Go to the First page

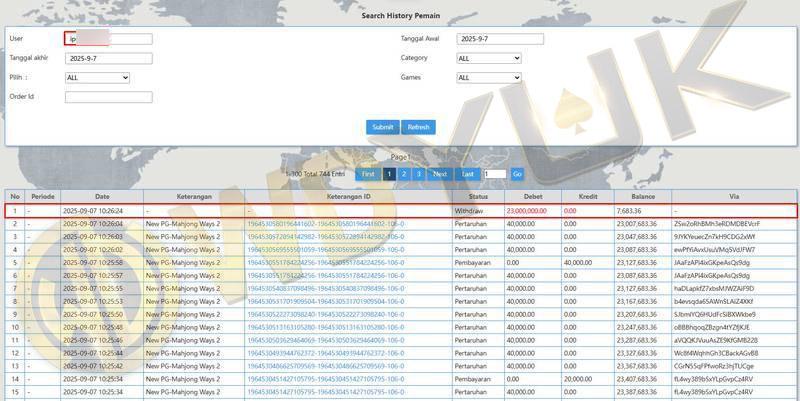tap(368, 174)
